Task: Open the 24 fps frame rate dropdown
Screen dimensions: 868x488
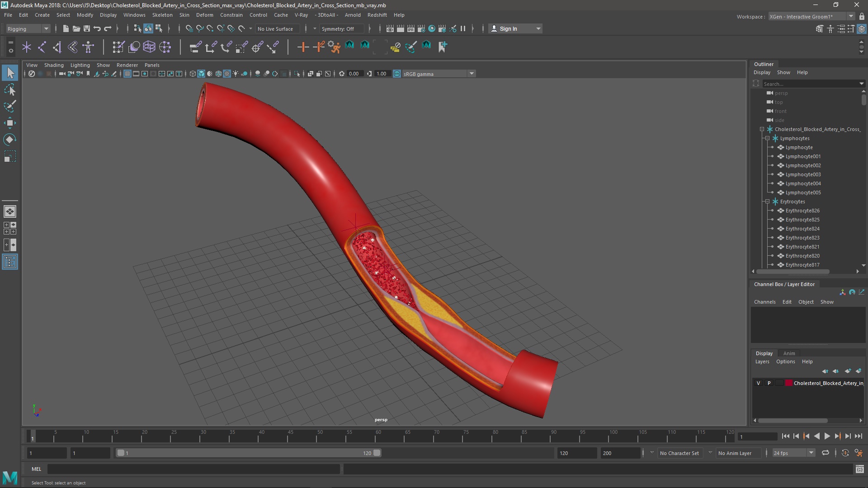Action: [793, 453]
